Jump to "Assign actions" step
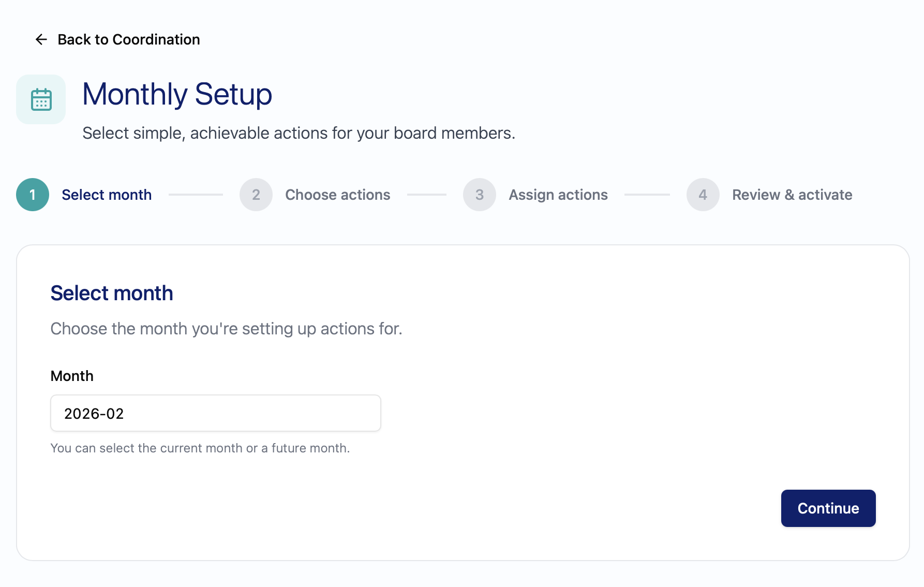 [x=558, y=195]
